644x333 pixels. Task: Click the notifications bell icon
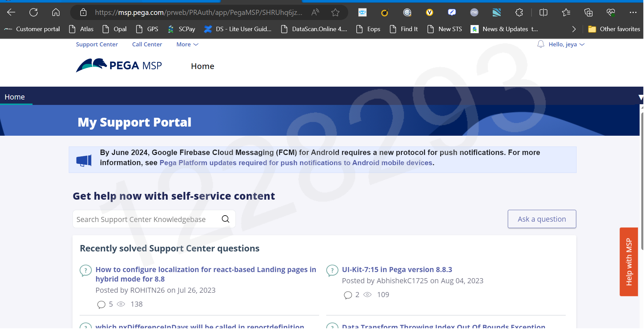[541, 44]
